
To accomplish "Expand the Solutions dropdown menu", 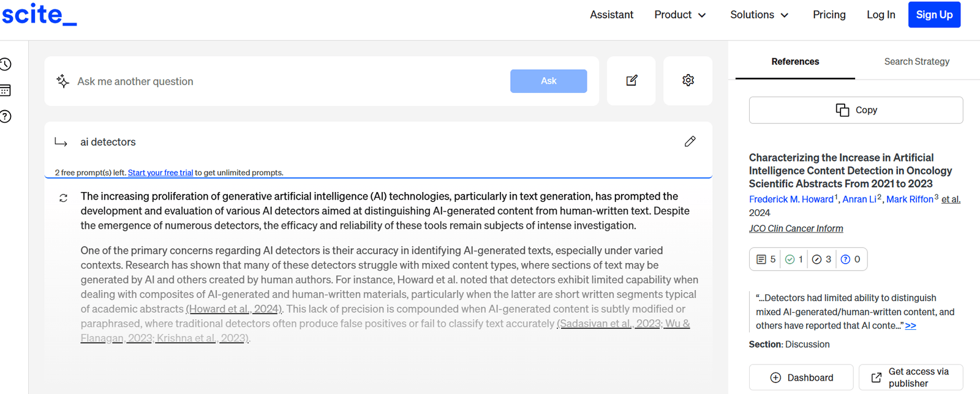I will tap(759, 15).
